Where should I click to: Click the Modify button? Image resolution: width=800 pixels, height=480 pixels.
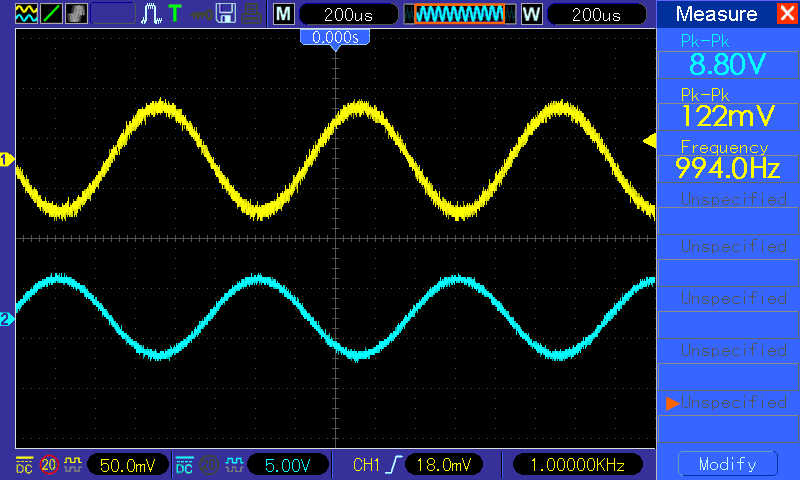(727, 465)
